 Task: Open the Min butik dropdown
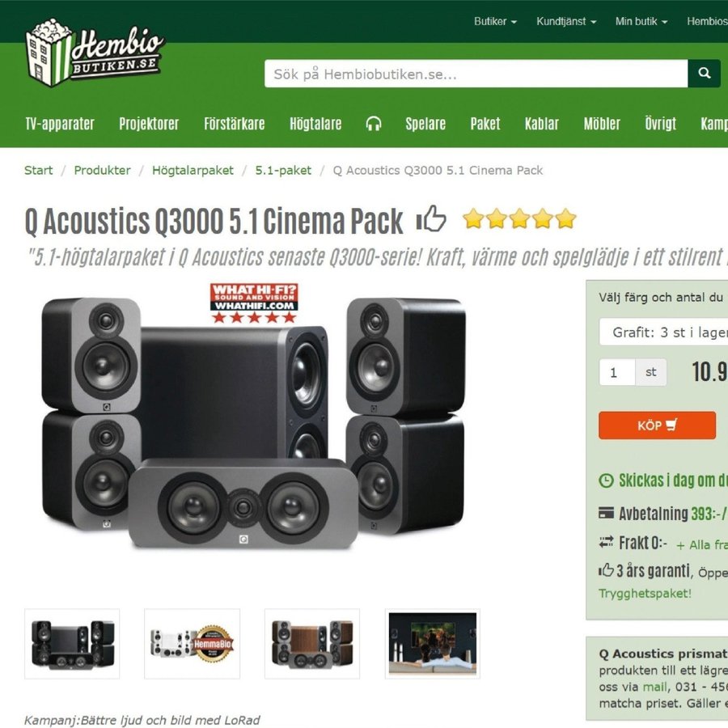point(641,21)
